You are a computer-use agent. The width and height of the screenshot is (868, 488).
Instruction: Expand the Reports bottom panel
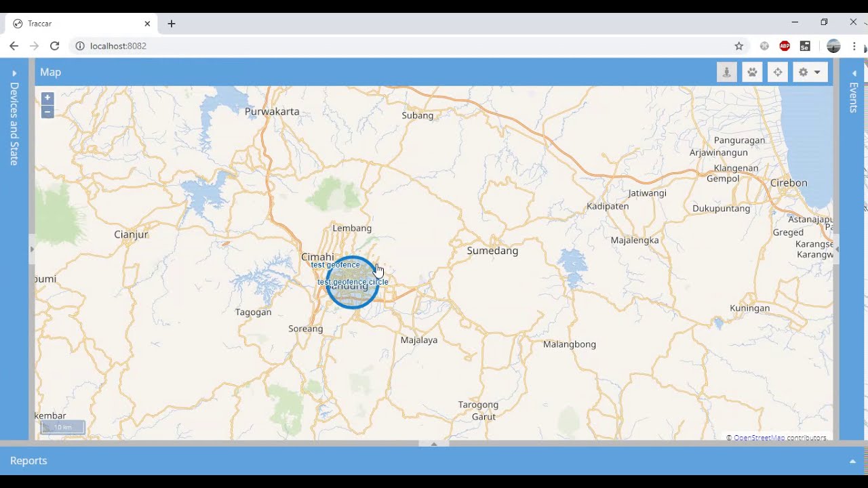tap(852, 461)
